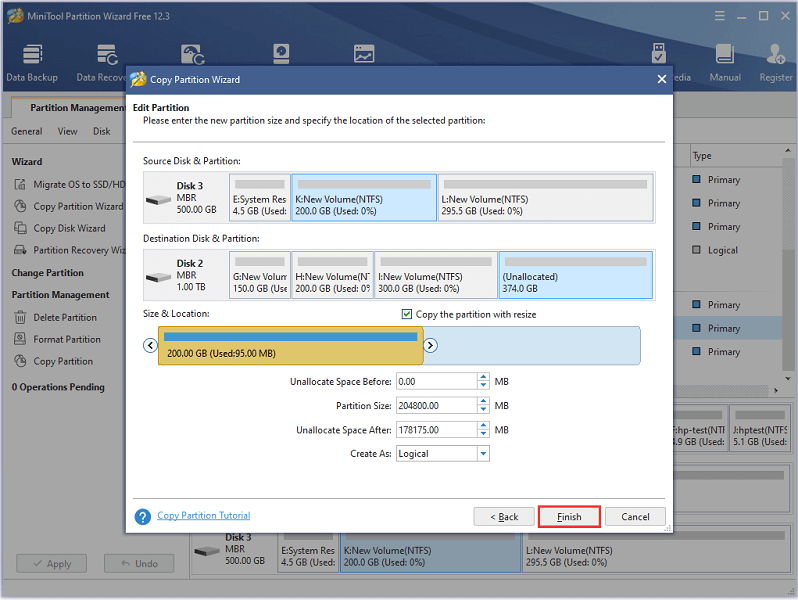Open Register in main toolbar
The image size is (798, 600).
coord(776,63)
